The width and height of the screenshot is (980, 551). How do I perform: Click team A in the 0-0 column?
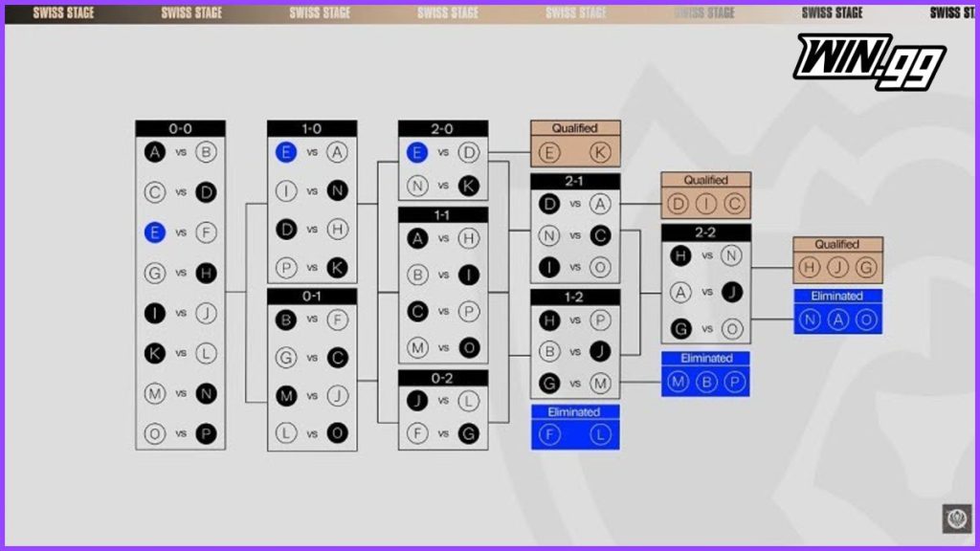pos(154,152)
